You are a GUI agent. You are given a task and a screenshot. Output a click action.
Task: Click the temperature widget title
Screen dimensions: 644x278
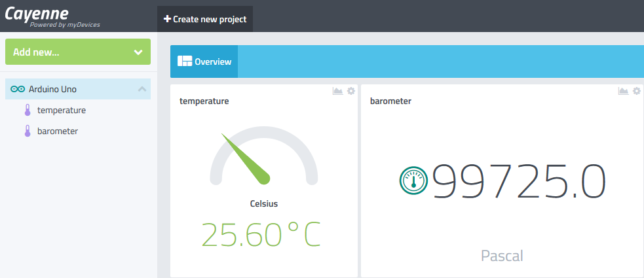[x=204, y=101]
